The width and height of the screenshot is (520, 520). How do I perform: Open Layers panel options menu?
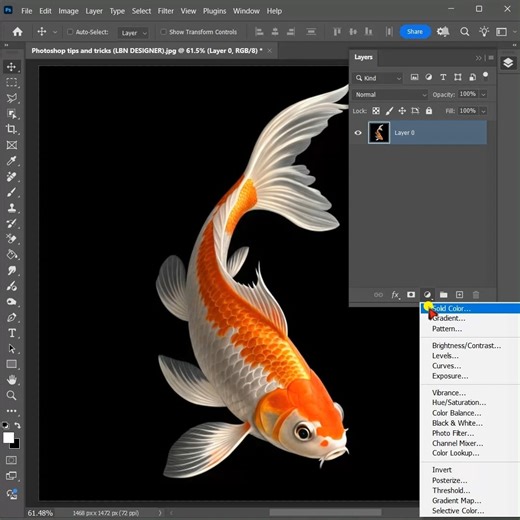click(x=491, y=58)
